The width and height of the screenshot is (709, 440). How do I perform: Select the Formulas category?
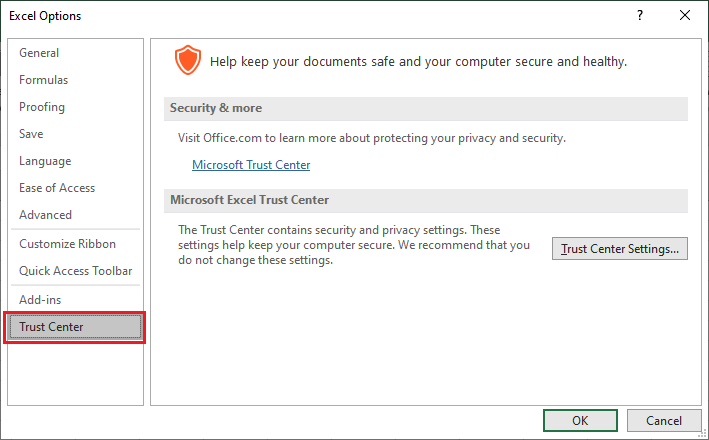[x=44, y=80]
